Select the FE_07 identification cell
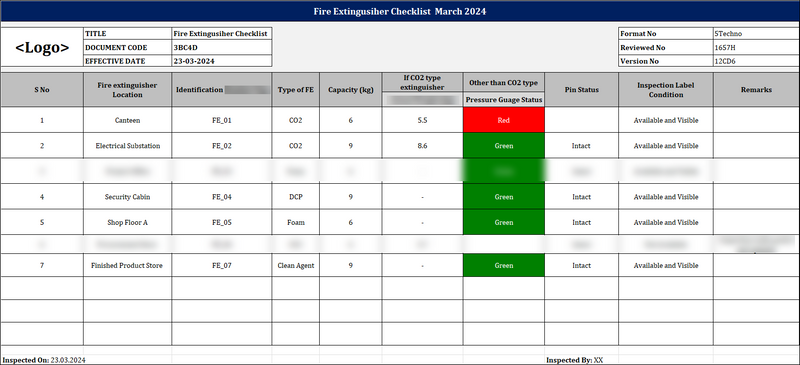 click(x=222, y=265)
